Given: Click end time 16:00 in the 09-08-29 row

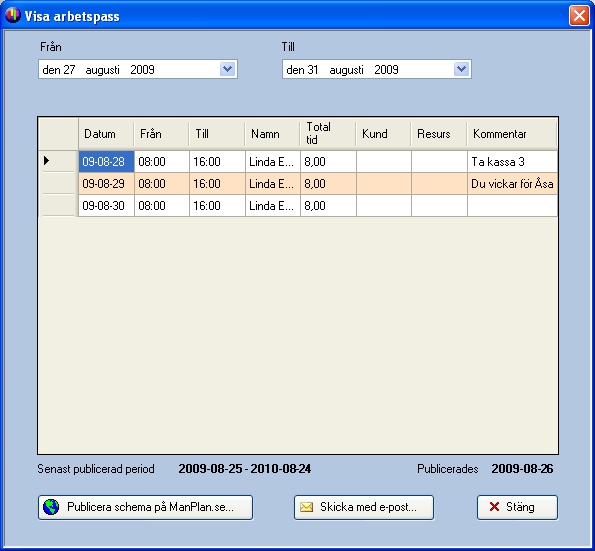Looking at the screenshot, I should [217, 184].
